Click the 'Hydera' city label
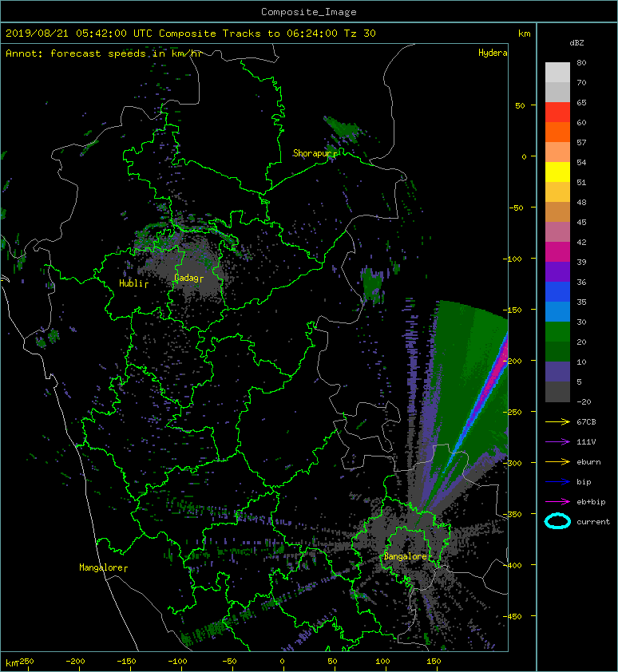This screenshot has height=672, width=618. 493,53
